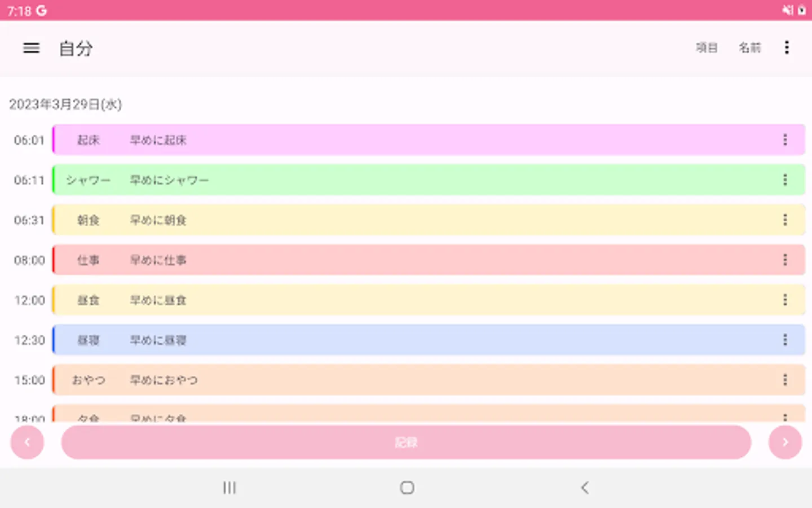The width and height of the screenshot is (812, 508).
Task: Tap the 早めにシャワー list row
Action: pyautogui.click(x=395, y=180)
